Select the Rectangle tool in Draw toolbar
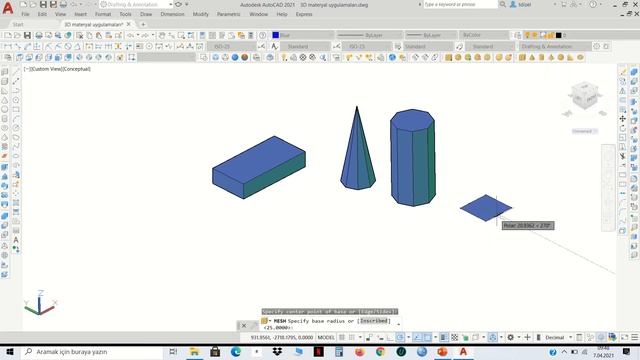Viewport: 640px width, 360px height. click(x=16, y=109)
